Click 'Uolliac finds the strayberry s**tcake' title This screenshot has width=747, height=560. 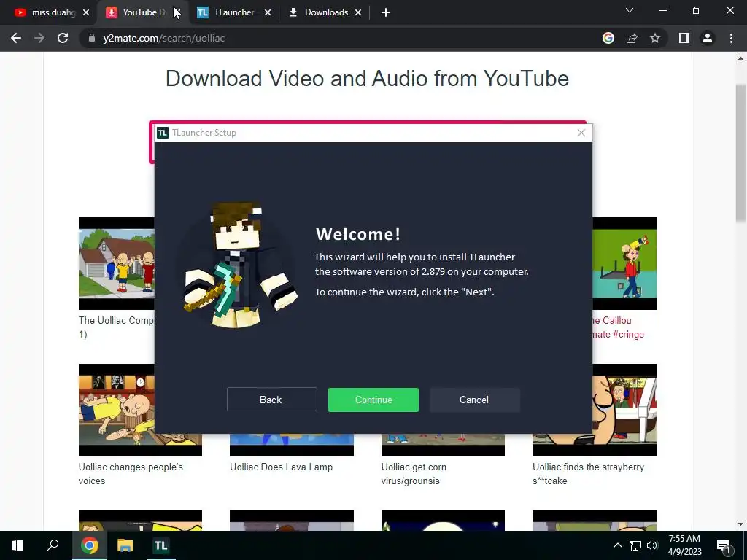[x=589, y=474]
